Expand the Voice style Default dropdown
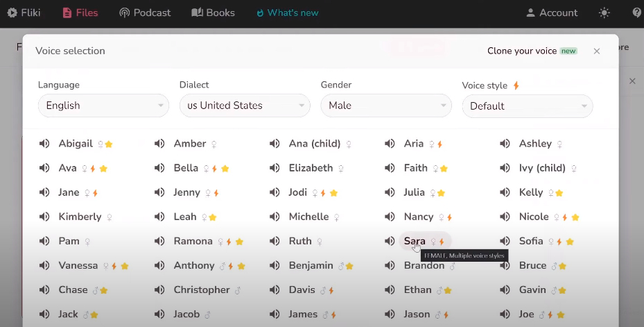Image resolution: width=644 pixels, height=327 pixels. pos(528,106)
